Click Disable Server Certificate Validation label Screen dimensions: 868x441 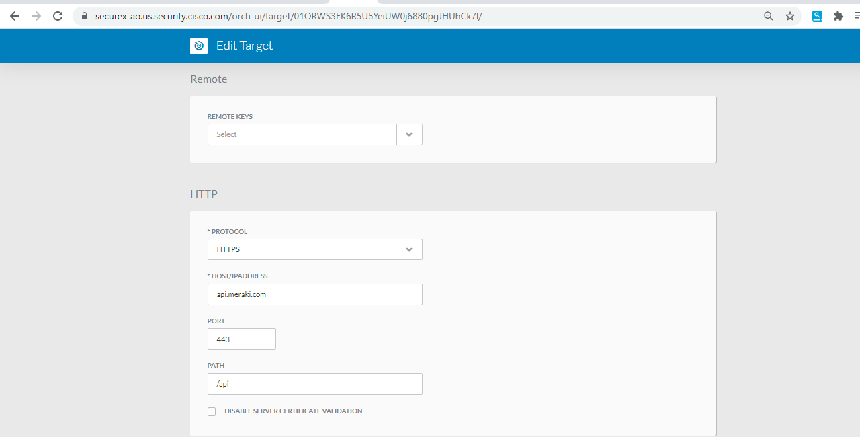point(294,411)
